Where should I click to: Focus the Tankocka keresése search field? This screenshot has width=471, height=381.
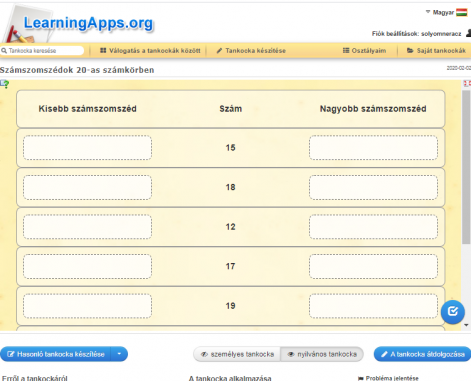tap(42, 51)
